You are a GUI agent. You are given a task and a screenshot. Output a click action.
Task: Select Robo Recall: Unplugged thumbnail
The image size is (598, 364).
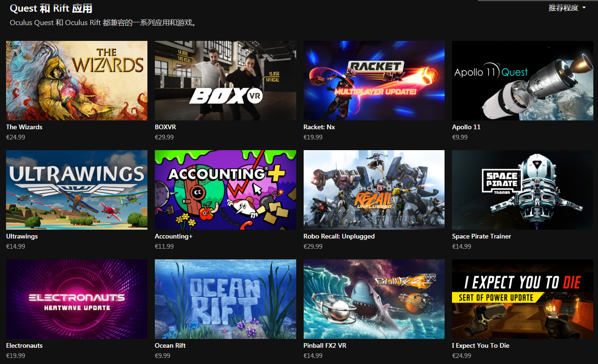click(x=374, y=190)
